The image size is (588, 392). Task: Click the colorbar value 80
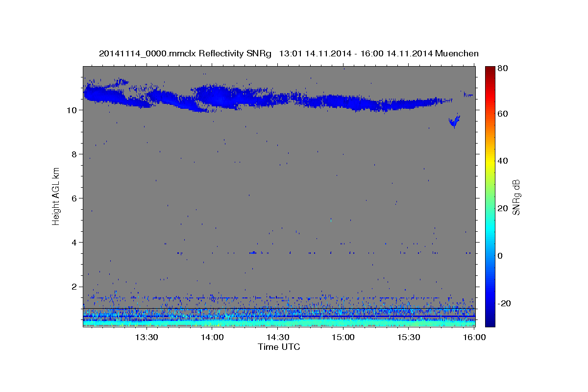click(503, 68)
